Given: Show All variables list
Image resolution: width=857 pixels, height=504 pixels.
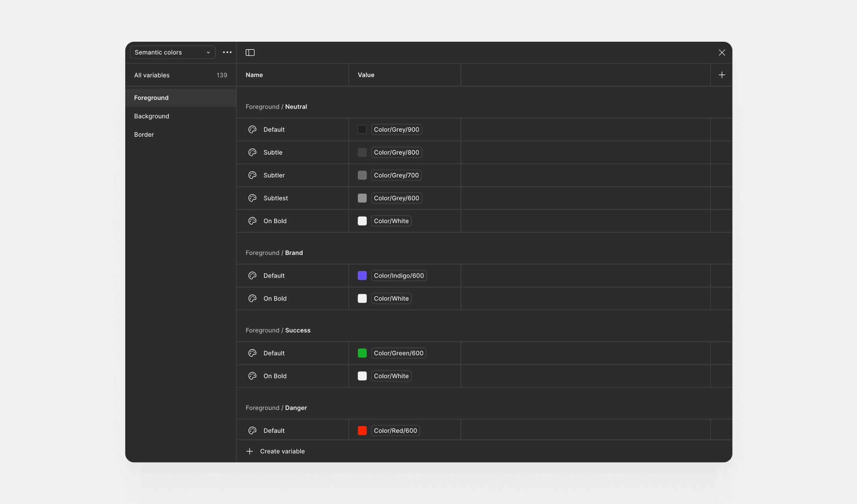Looking at the screenshot, I should click(x=152, y=75).
